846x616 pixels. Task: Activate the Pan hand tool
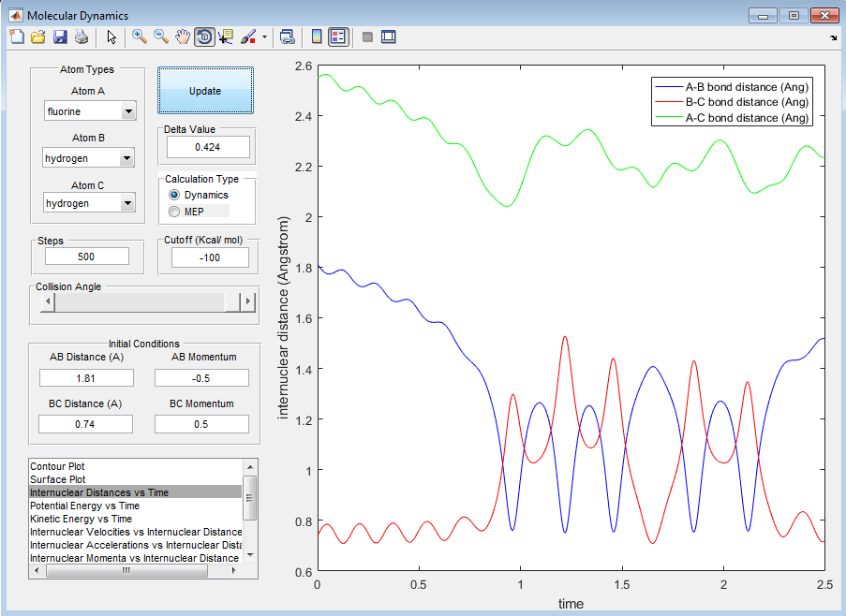click(182, 37)
